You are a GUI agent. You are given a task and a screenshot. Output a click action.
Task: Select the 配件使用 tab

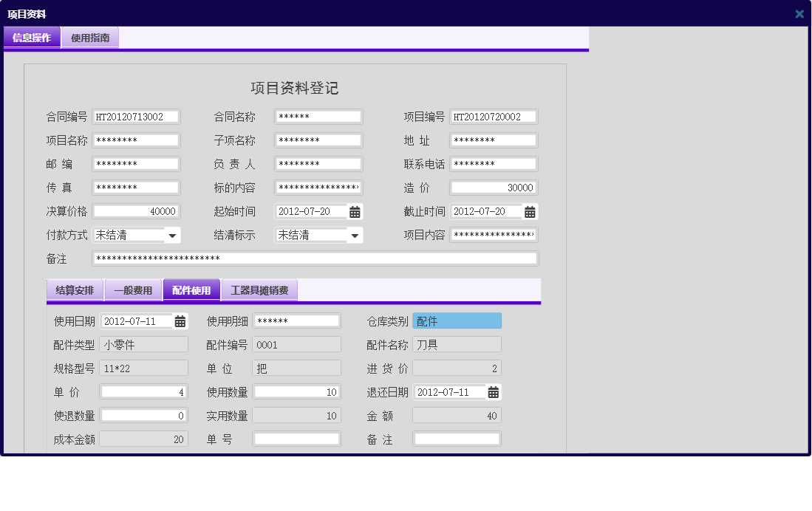191,289
